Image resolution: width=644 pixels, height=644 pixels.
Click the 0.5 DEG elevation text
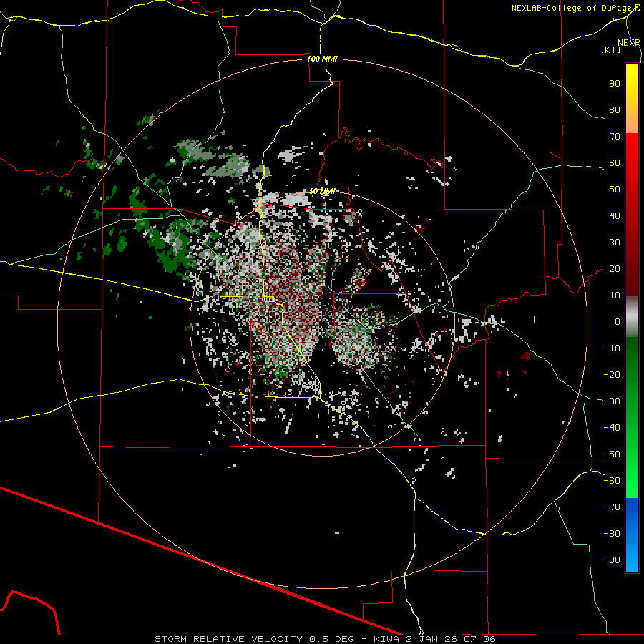(333, 639)
